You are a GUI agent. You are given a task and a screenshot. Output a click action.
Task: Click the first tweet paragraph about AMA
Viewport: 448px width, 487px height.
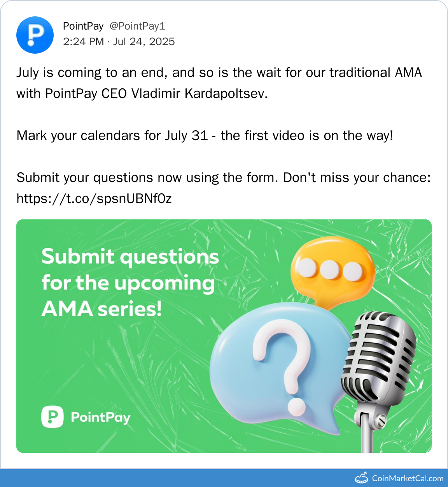click(x=219, y=83)
